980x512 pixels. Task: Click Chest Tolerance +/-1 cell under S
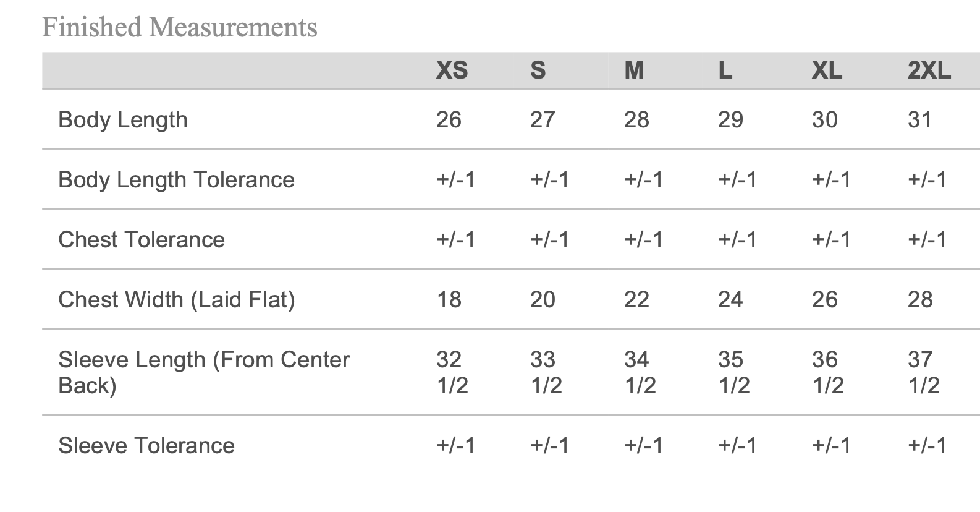[549, 239]
